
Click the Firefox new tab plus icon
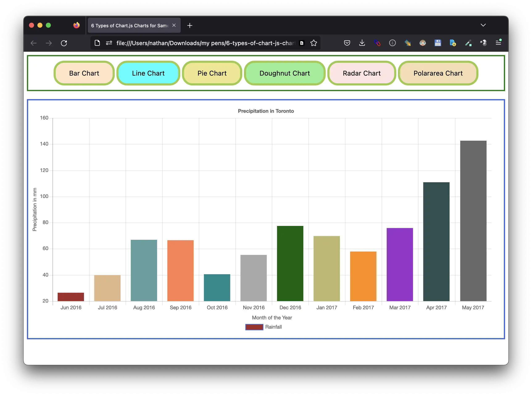(189, 25)
